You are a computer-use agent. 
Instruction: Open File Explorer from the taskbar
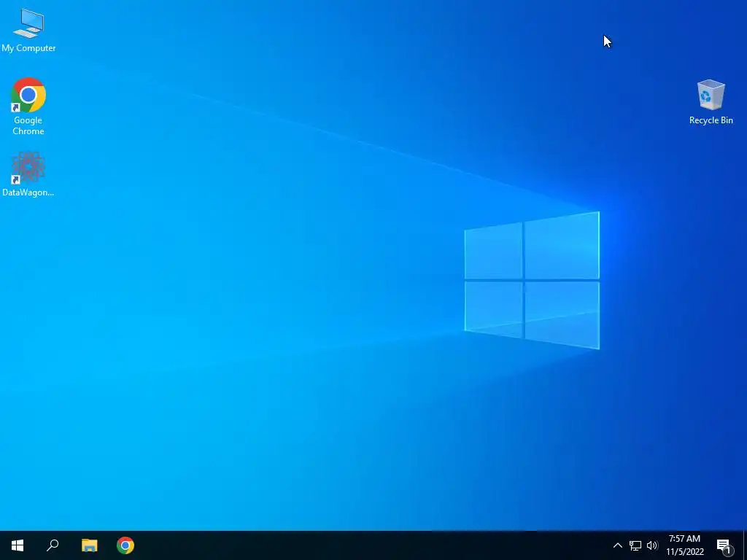point(89,545)
